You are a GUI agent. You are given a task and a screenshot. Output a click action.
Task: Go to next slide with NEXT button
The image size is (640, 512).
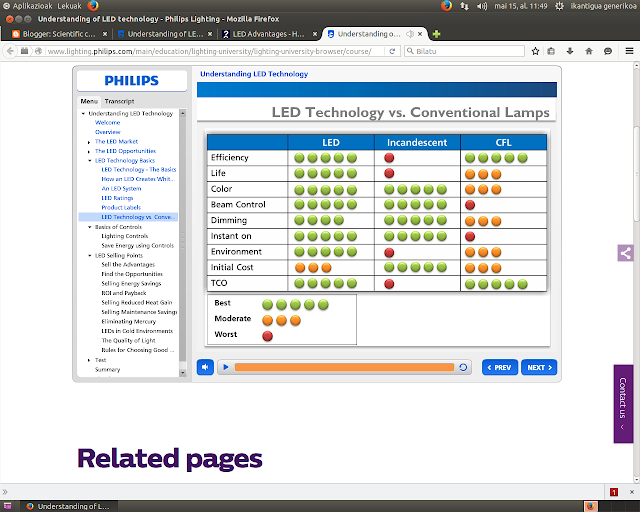(539, 367)
